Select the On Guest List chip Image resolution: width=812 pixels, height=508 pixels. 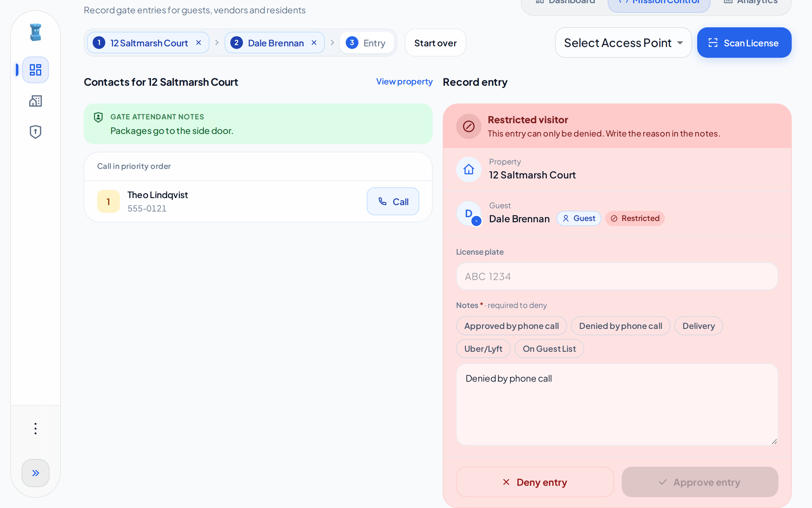(549, 348)
